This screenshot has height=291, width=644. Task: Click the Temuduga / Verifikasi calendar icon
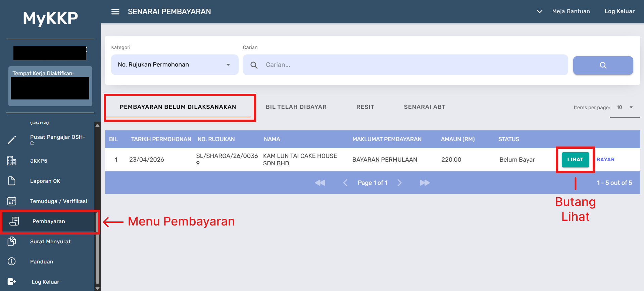[x=12, y=201]
